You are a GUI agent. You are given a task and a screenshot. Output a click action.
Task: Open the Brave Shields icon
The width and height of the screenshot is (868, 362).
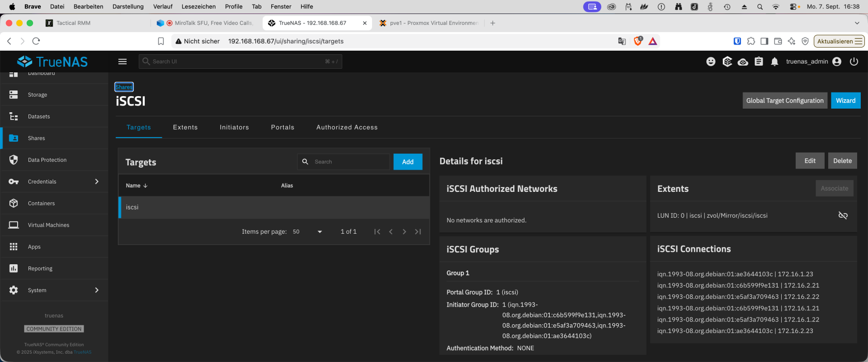click(x=638, y=41)
